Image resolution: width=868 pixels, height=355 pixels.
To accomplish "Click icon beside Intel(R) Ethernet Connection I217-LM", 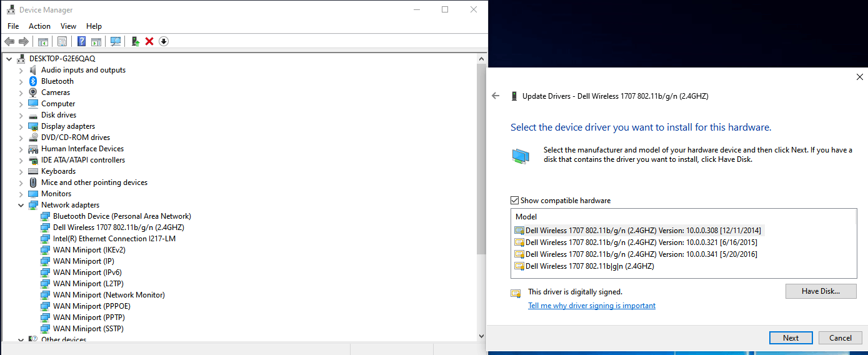I will [x=46, y=239].
